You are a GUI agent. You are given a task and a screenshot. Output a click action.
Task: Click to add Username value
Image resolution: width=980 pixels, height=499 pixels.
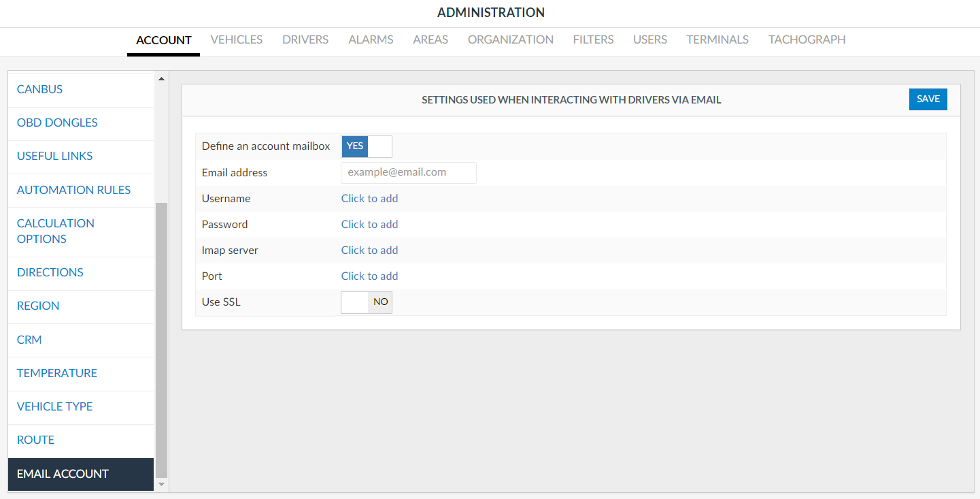tap(369, 199)
